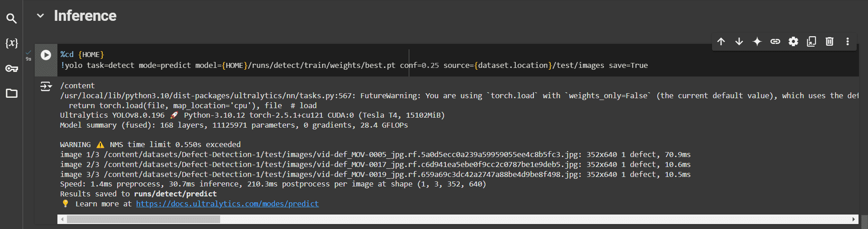
Task: Collapse the Inference section
Action: coord(41,16)
